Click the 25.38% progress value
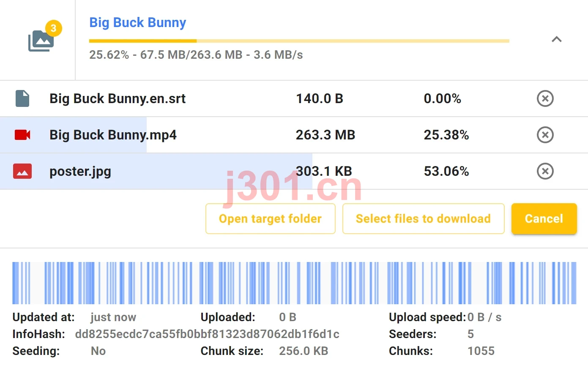This screenshot has height=371, width=588. pyautogui.click(x=446, y=135)
